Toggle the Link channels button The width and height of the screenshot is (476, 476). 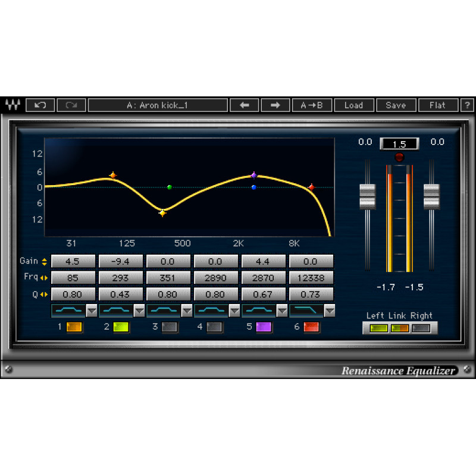click(x=400, y=328)
